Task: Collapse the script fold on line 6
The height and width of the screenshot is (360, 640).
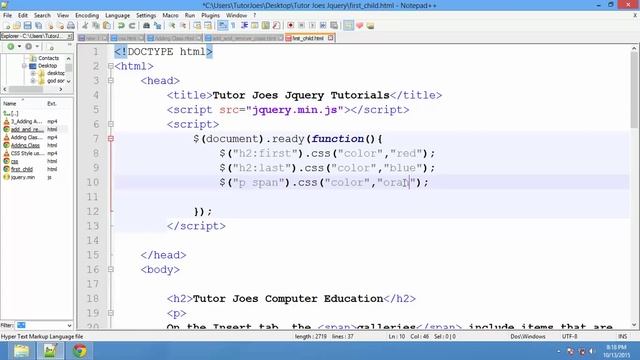Action: pos(111,124)
